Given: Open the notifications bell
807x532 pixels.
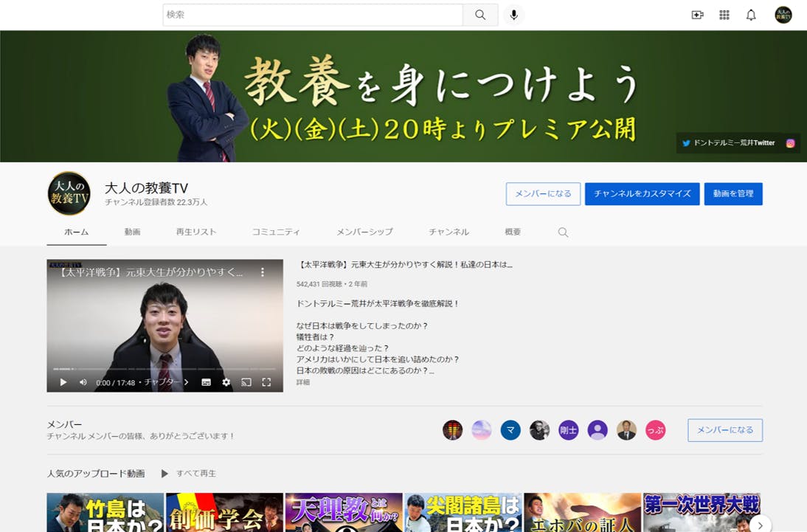Looking at the screenshot, I should click(751, 15).
